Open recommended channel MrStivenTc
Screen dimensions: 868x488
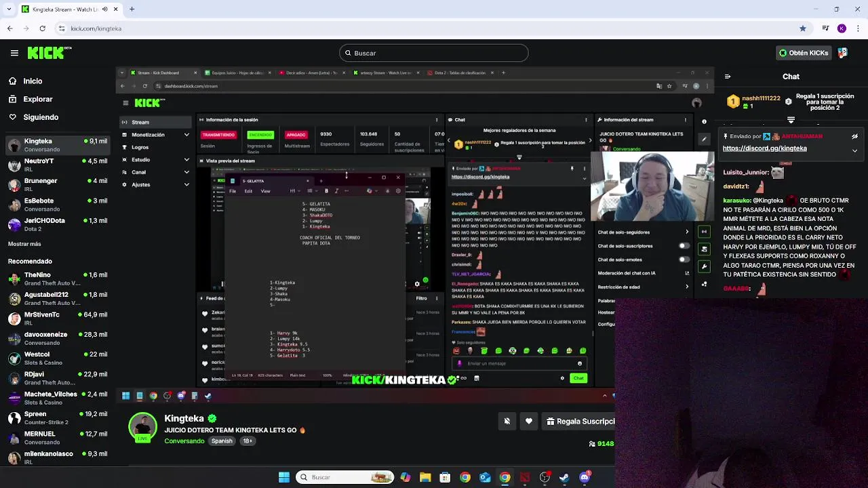[57, 319]
